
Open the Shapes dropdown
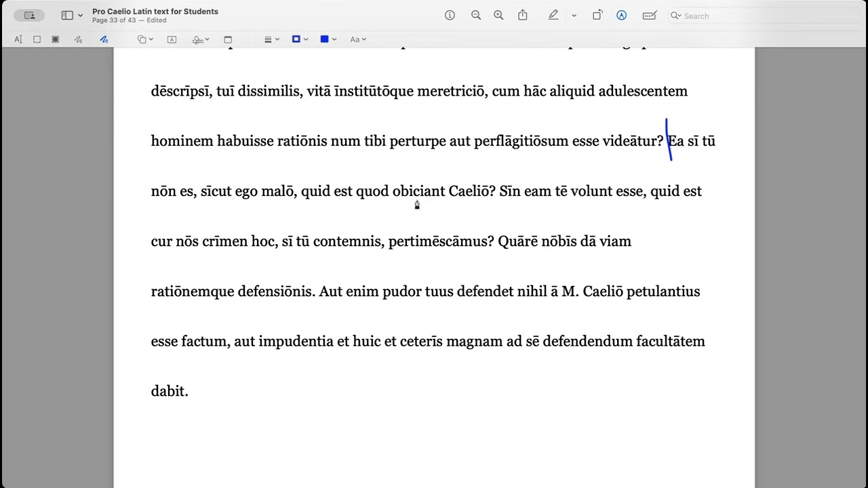tap(145, 39)
